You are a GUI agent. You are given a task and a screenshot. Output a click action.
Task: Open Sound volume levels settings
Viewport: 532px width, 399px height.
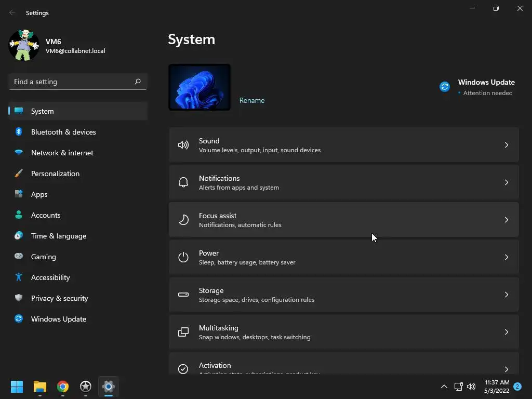tap(344, 145)
